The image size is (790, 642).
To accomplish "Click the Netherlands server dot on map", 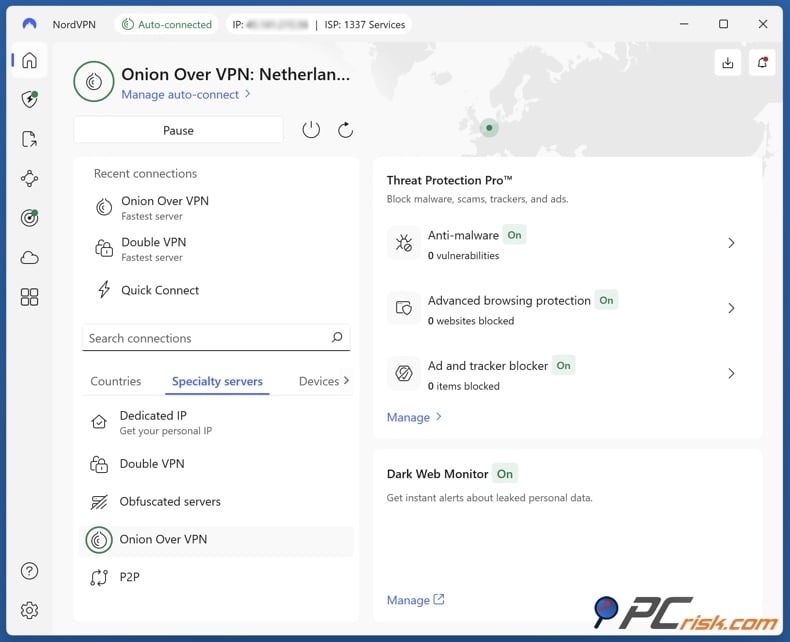I will 489,128.
